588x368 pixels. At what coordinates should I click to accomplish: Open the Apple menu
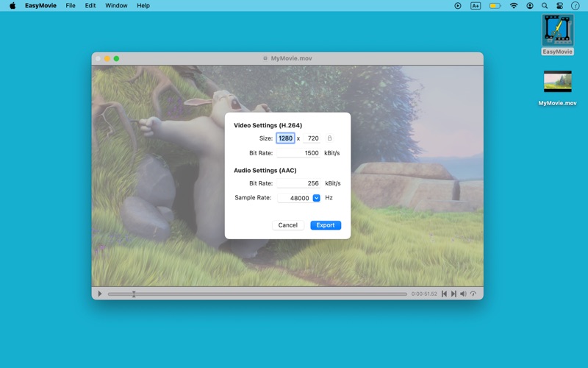coord(12,6)
